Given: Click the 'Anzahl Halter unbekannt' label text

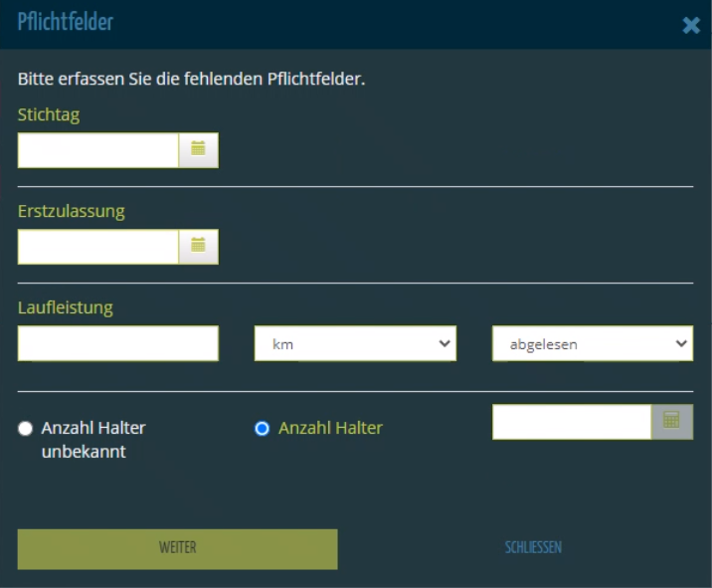Looking at the screenshot, I should coord(92,439).
